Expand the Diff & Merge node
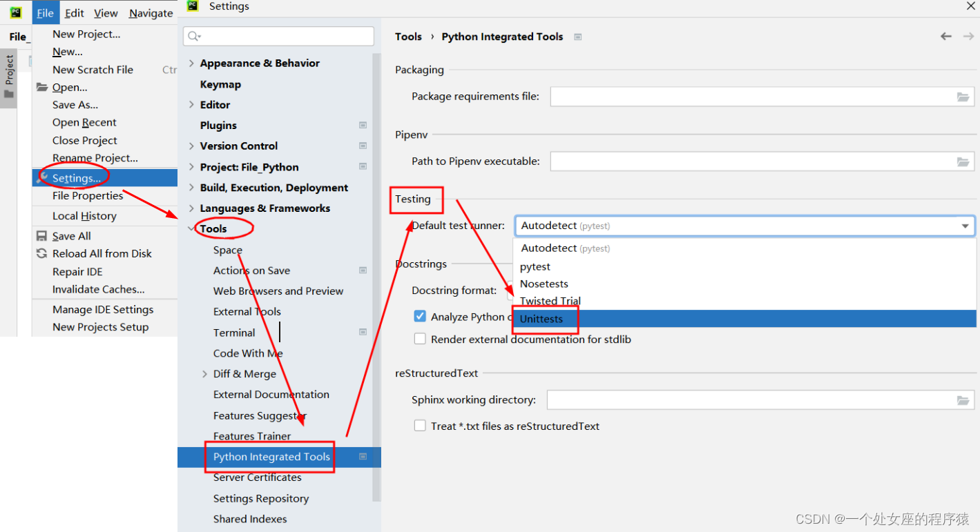Image resolution: width=980 pixels, height=532 pixels. point(204,373)
